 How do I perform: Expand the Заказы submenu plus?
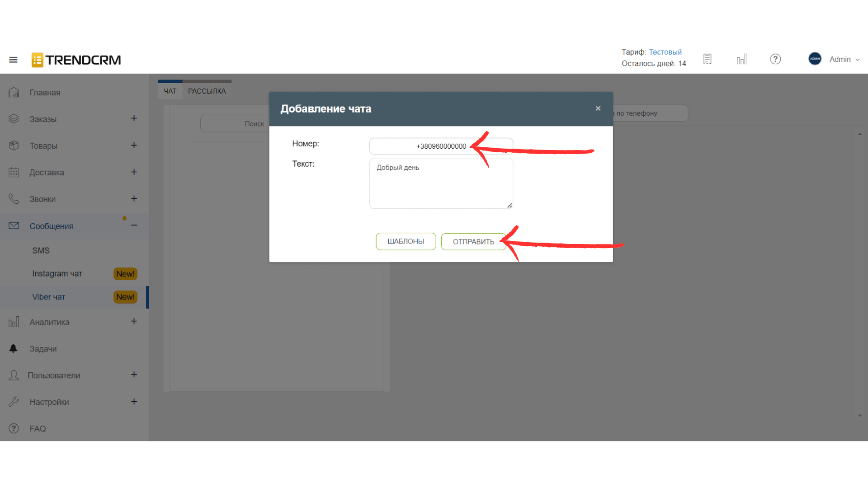click(134, 118)
